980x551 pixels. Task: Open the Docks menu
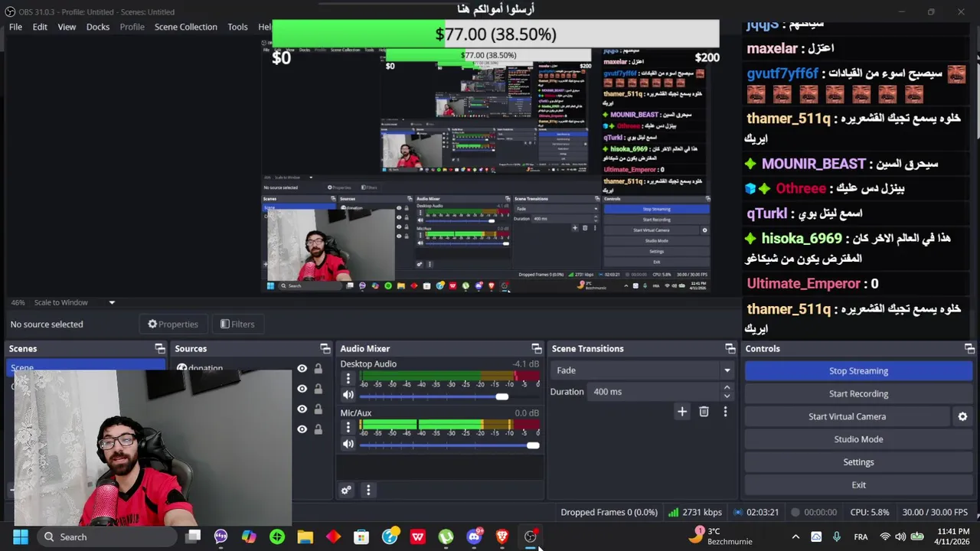pyautogui.click(x=98, y=27)
